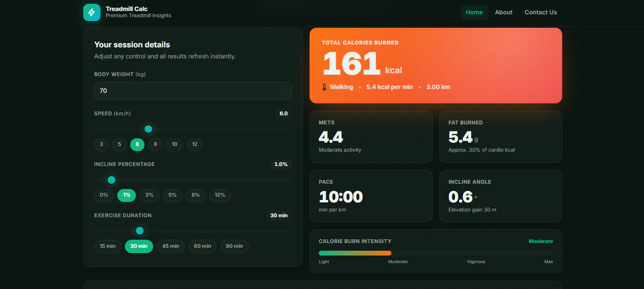Image resolution: width=644 pixels, height=289 pixels.
Task: Select the 30 min duration preset
Action: 139,246
